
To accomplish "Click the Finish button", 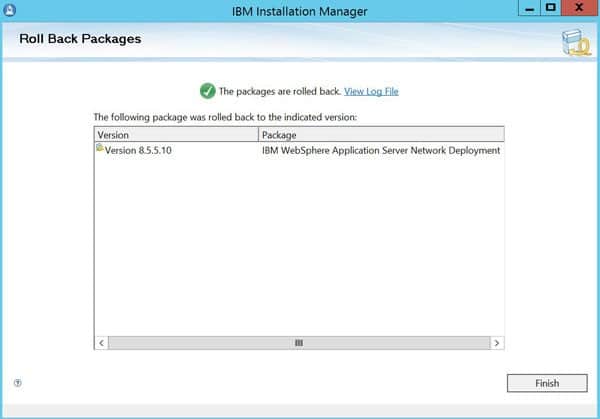I will 547,383.
